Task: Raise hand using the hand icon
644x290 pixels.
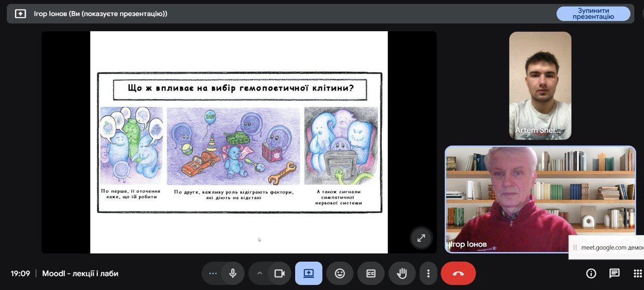Action: (x=402, y=273)
